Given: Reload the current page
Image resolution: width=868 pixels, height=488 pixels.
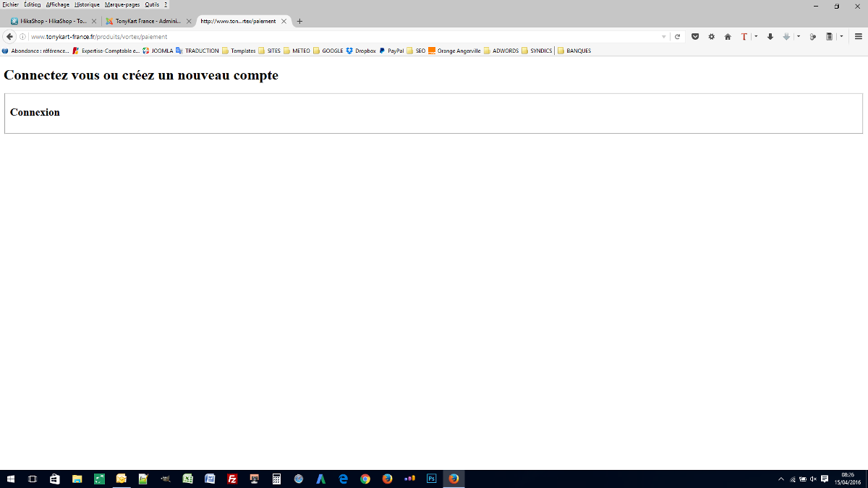Looking at the screenshot, I should pos(678,37).
